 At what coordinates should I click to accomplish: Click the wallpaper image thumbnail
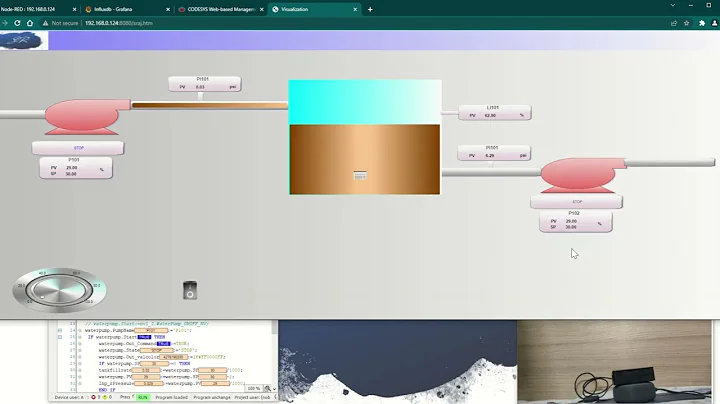pyautogui.click(x=398, y=362)
